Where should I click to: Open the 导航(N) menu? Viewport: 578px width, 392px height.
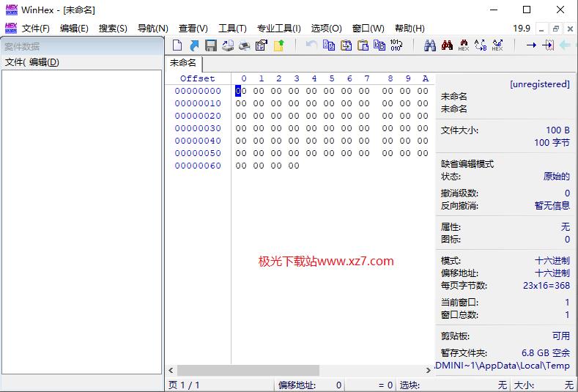pos(152,29)
